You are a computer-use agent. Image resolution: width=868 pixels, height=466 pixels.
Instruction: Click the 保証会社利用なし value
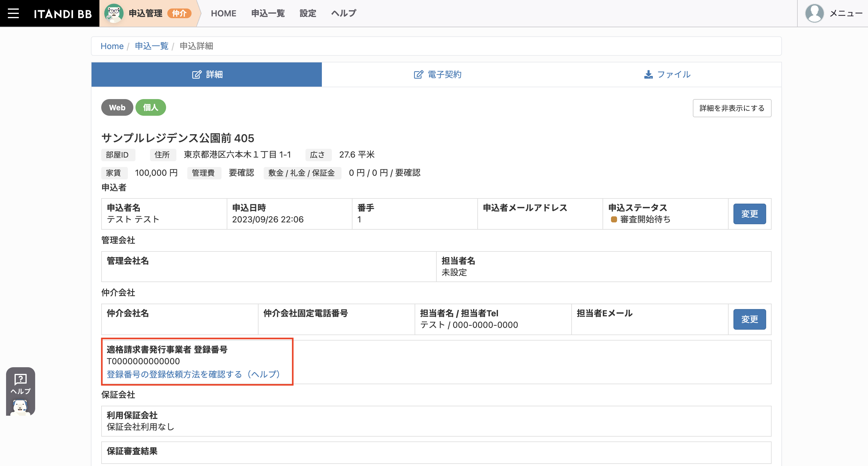click(140, 427)
